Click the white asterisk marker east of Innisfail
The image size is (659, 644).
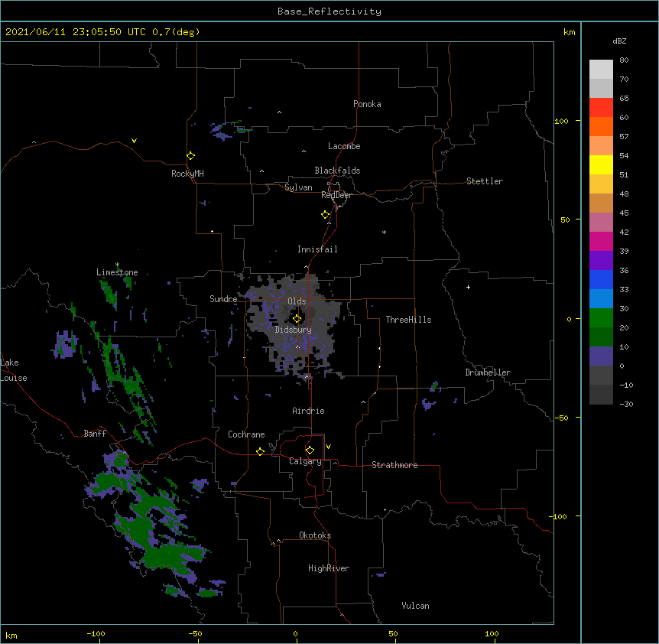(384, 232)
